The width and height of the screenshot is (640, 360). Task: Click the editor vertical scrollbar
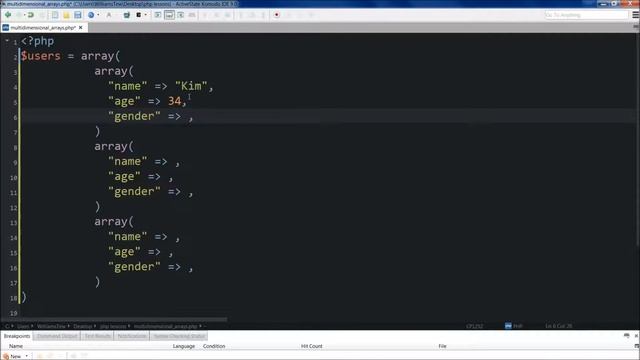pos(637,139)
